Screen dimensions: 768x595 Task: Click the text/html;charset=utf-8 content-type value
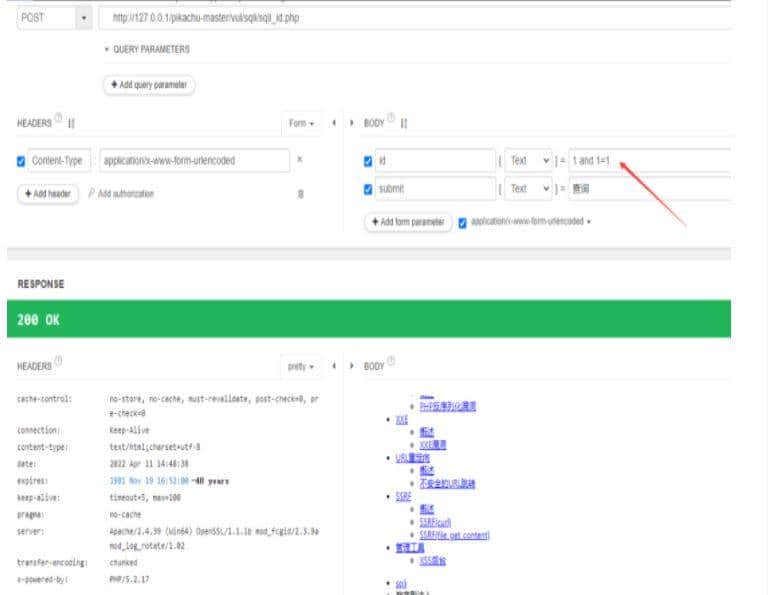[155, 447]
